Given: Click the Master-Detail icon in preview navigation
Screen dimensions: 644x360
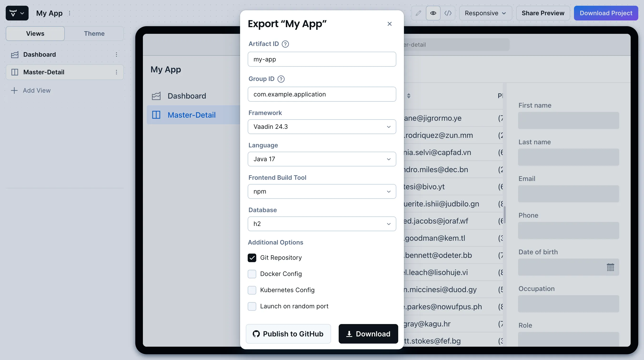Looking at the screenshot, I should point(156,115).
